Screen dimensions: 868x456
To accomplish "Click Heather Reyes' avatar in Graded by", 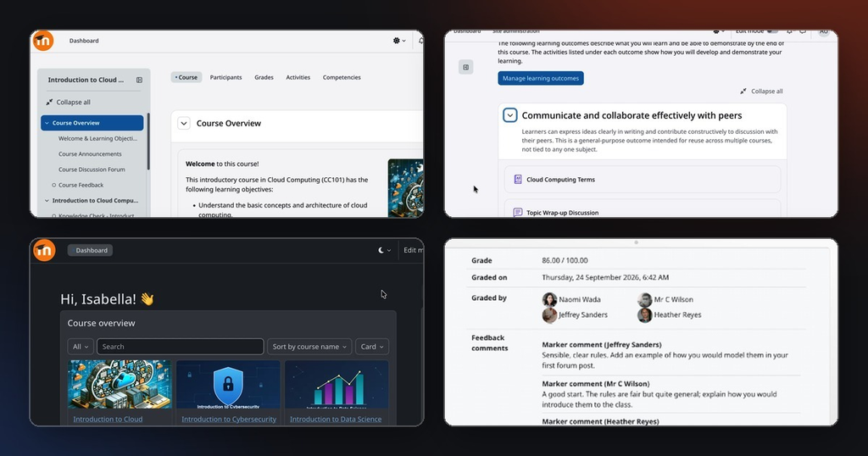I will [x=644, y=315].
